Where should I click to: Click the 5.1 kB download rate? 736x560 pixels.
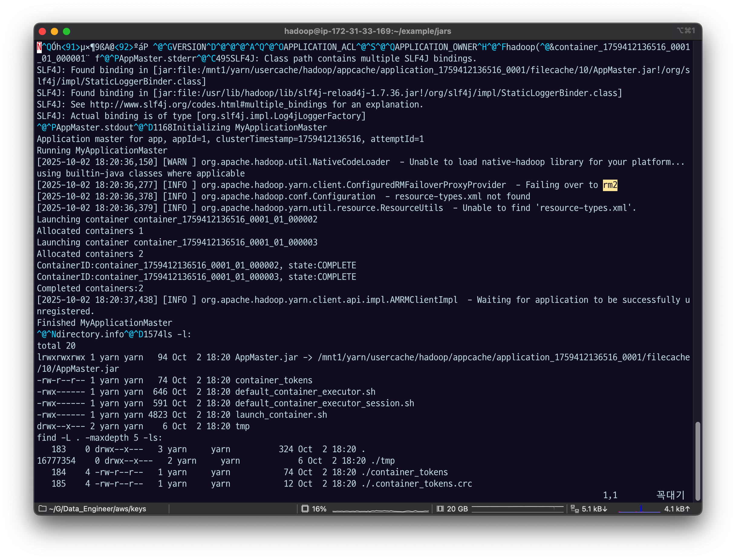tap(594, 509)
